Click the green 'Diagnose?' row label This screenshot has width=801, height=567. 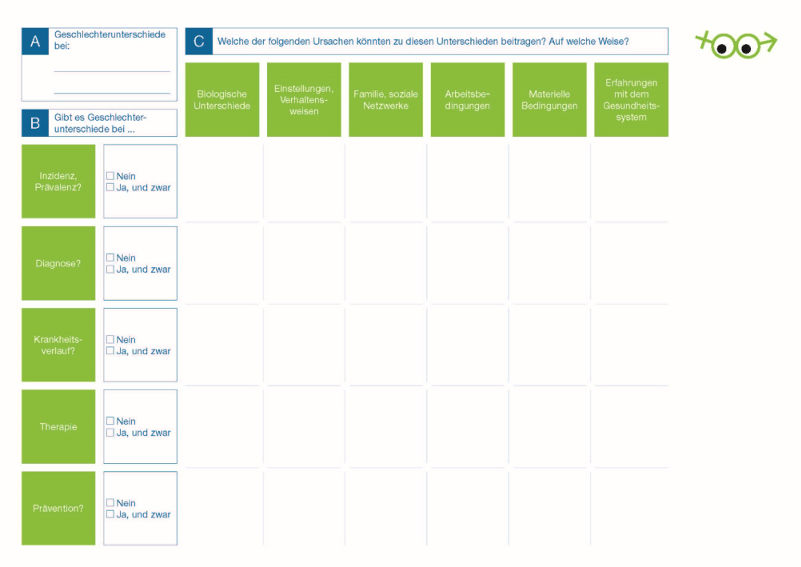pyautogui.click(x=59, y=263)
